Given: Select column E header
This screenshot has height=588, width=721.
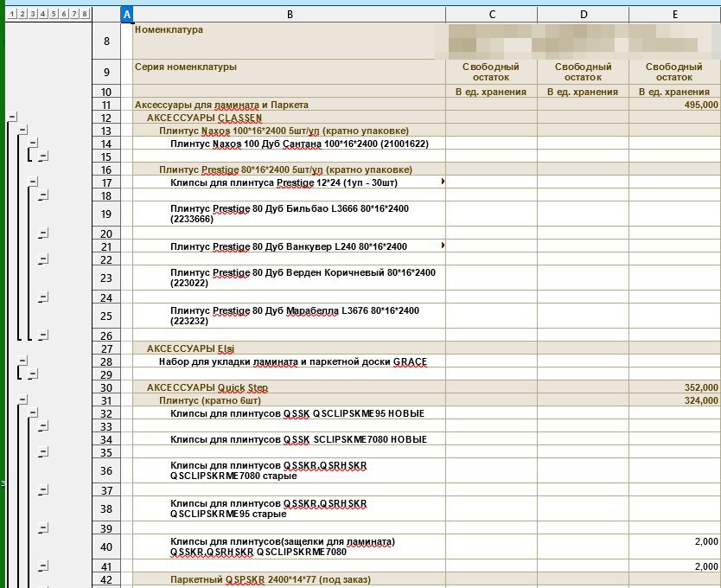Looking at the screenshot, I should 674,14.
